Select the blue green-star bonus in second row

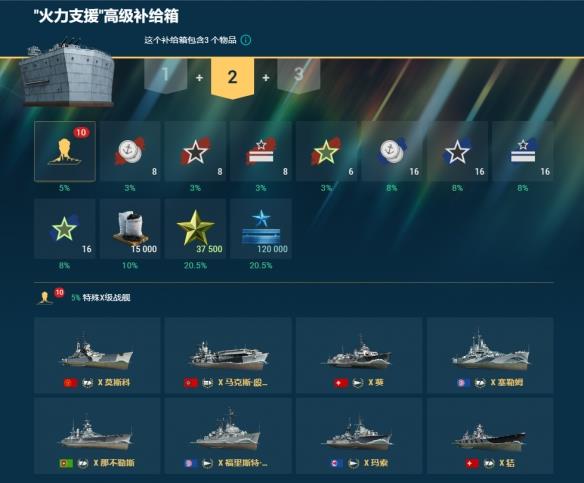click(x=65, y=229)
